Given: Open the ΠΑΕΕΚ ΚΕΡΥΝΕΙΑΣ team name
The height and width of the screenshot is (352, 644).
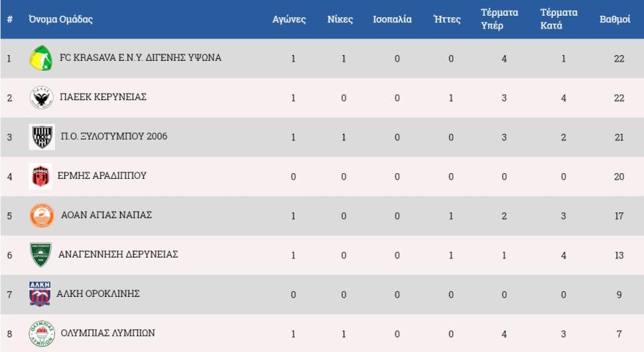Looking at the screenshot, I should 103,97.
